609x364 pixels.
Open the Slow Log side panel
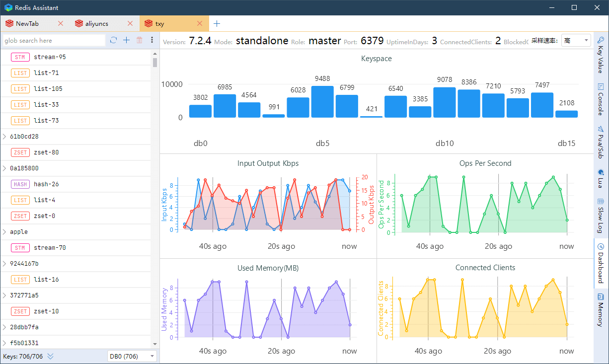pyautogui.click(x=601, y=216)
